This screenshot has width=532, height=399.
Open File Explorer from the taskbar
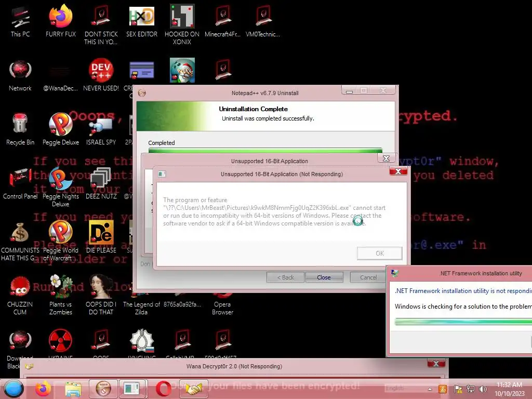(73, 389)
